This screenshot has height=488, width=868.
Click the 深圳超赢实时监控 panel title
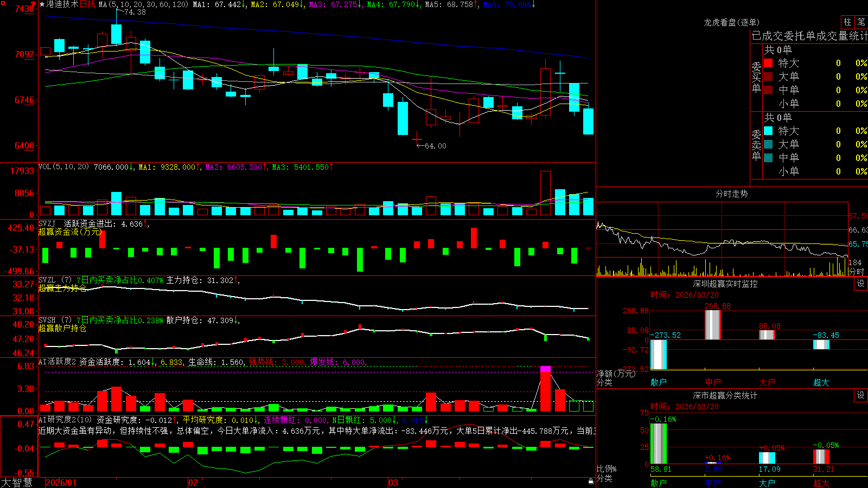click(x=725, y=284)
